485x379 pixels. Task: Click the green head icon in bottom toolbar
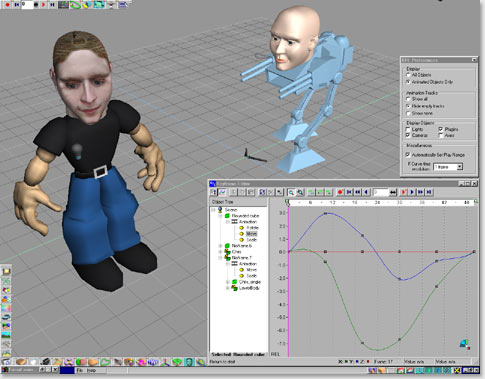click(189, 362)
